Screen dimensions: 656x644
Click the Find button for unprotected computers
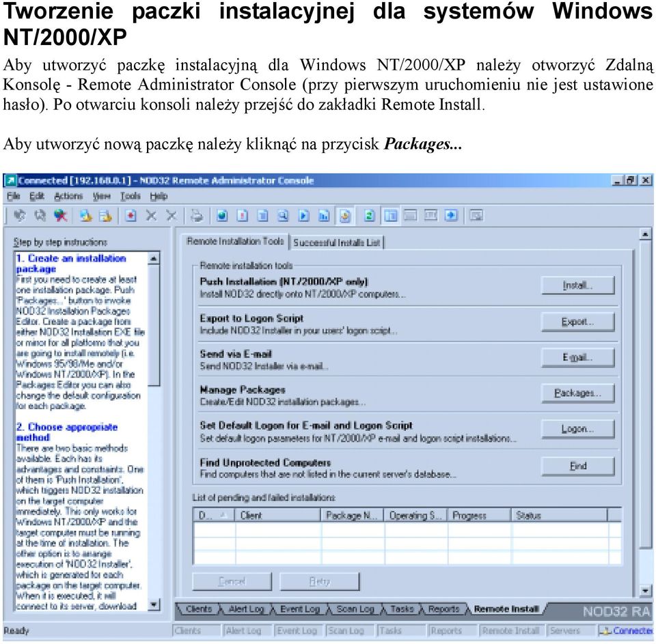click(578, 466)
